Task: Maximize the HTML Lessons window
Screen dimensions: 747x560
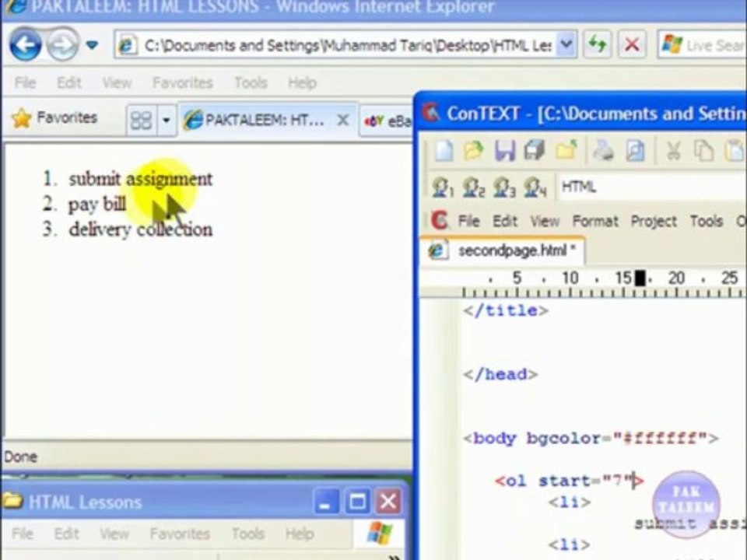Action: (x=357, y=502)
